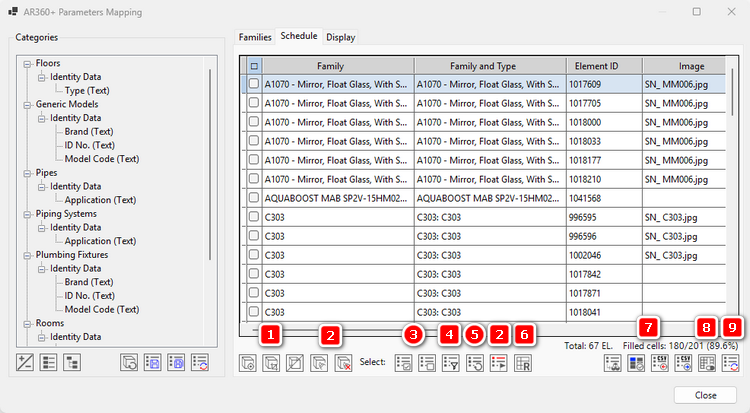The height and width of the screenshot is (413, 750).
Task: Collapse the Pipes category node
Action: point(27,173)
